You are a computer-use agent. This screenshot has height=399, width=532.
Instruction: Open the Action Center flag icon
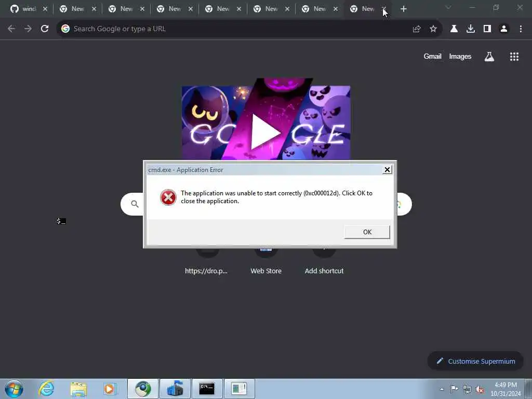[x=454, y=389]
